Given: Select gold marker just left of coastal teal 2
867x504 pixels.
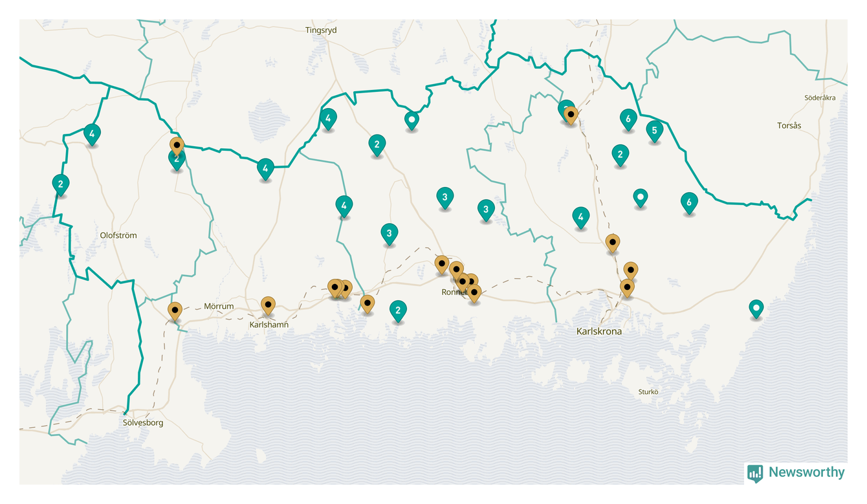Looking at the screenshot, I should tap(368, 303).
